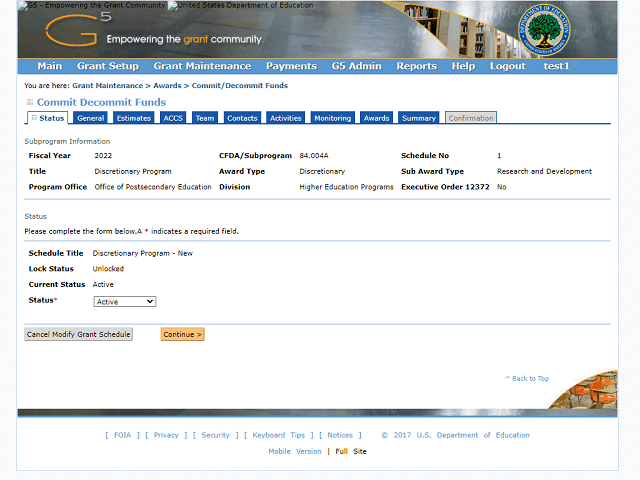Open the G5 Admin menu

pyautogui.click(x=356, y=66)
